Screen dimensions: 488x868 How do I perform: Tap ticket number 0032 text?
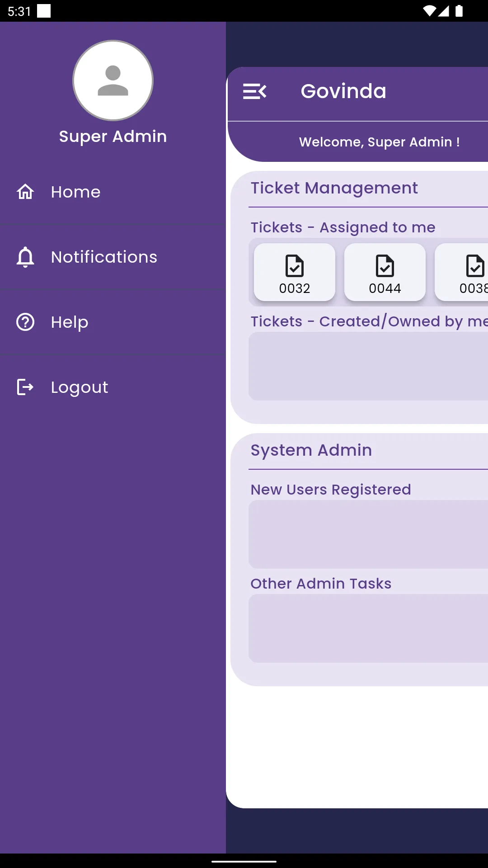coord(295,288)
